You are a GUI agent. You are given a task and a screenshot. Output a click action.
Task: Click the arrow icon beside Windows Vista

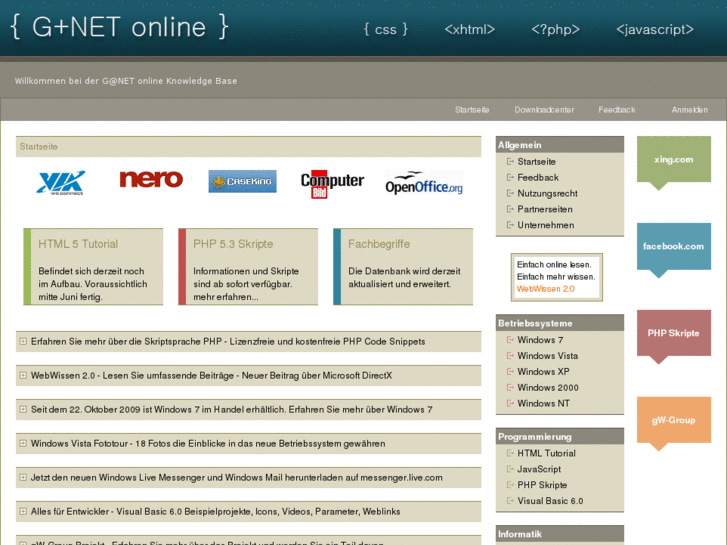click(510, 355)
